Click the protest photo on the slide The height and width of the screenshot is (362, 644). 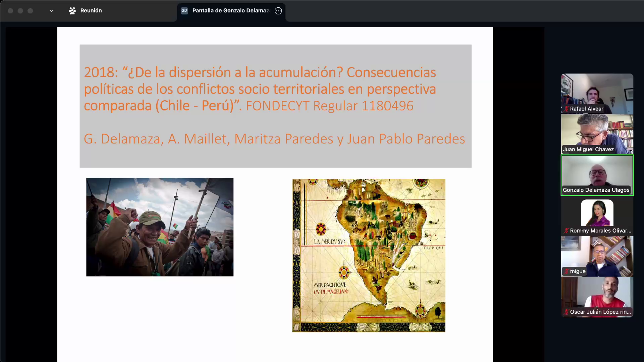pyautogui.click(x=160, y=227)
